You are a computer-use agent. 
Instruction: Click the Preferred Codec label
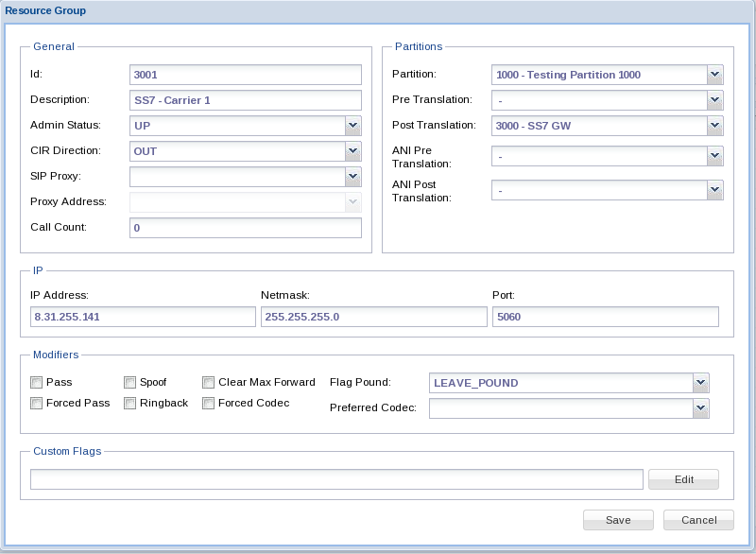(372, 407)
